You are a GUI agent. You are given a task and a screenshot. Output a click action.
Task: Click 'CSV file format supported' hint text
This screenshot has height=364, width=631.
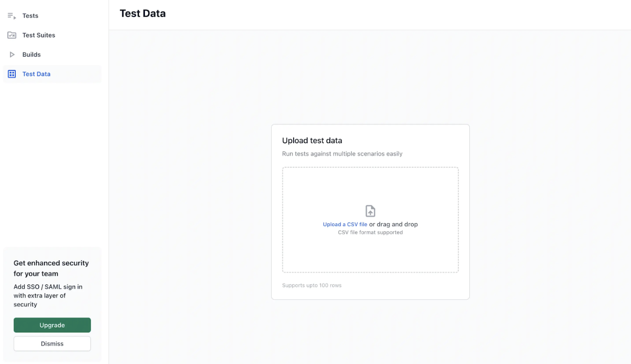370,232
